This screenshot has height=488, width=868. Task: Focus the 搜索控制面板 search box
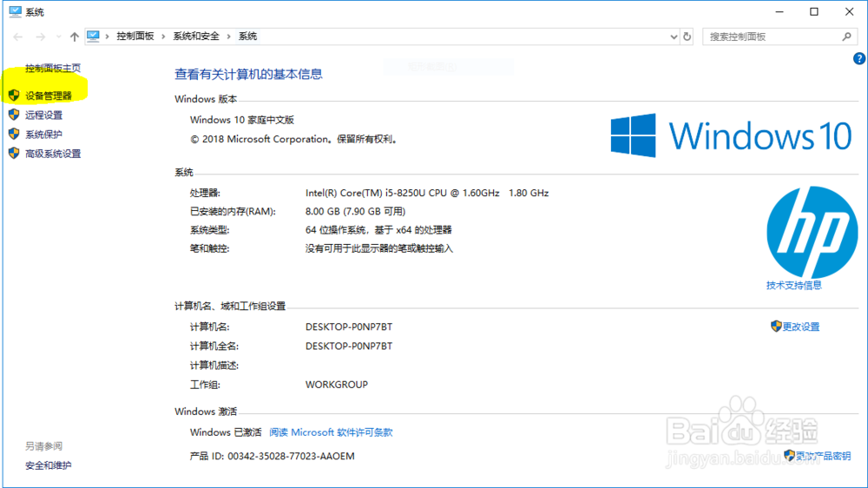[x=780, y=36]
